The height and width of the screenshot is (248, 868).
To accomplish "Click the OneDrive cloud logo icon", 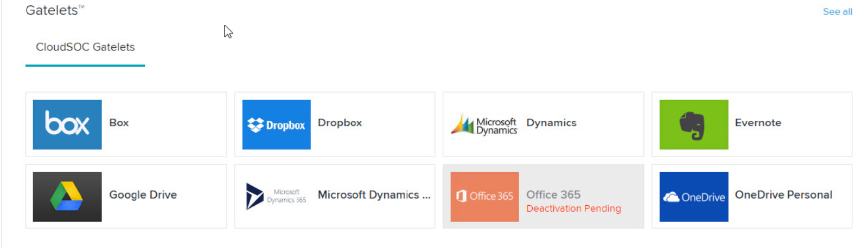I will (x=693, y=197).
